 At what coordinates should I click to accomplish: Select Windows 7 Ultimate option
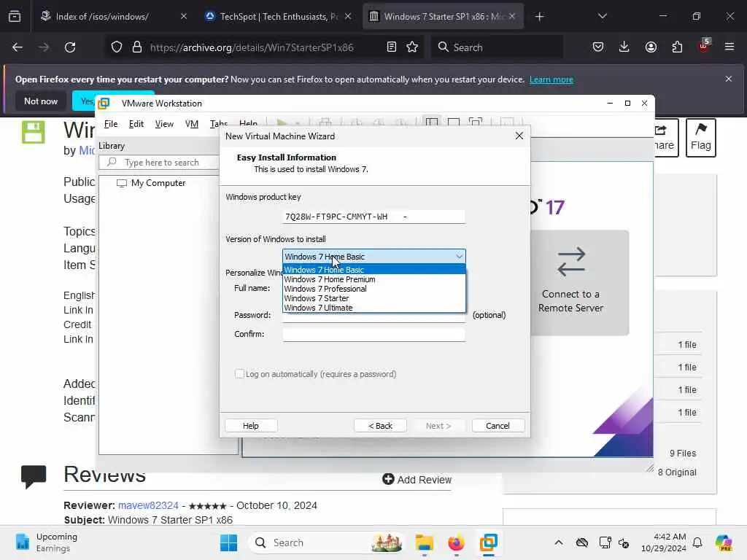coord(374,308)
